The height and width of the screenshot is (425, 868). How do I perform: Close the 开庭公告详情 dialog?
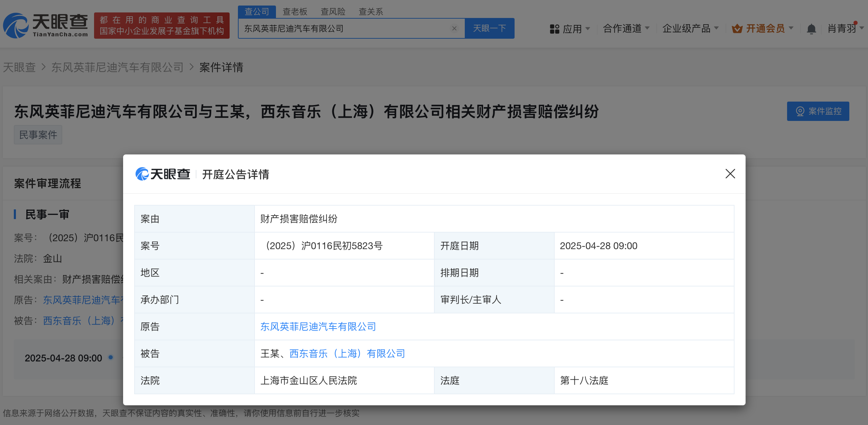[x=730, y=173]
